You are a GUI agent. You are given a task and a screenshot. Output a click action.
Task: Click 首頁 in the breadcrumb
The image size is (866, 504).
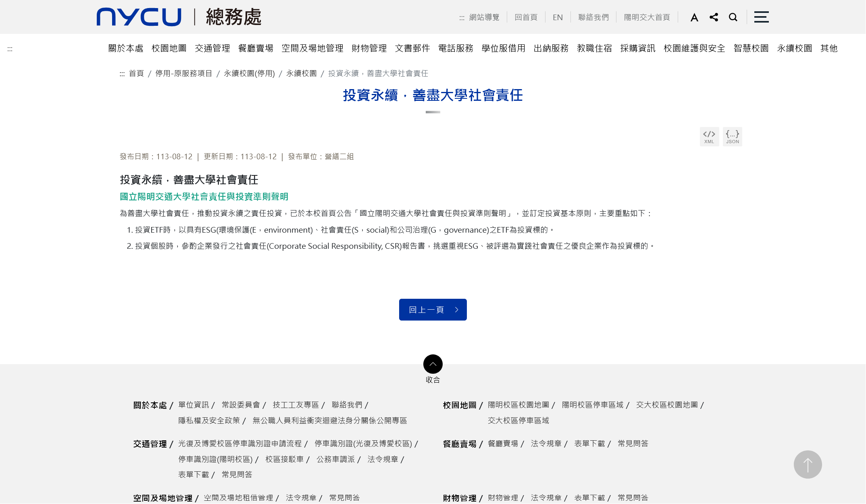[x=136, y=73]
